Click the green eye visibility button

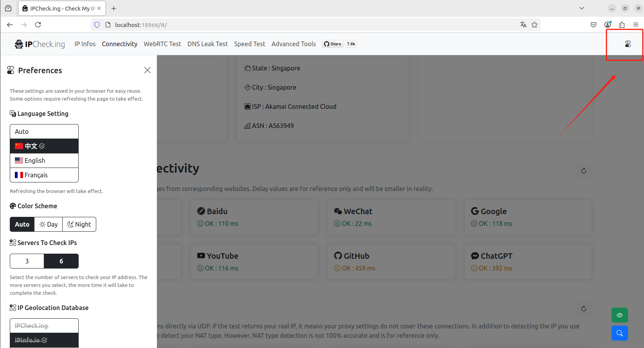pos(619,315)
